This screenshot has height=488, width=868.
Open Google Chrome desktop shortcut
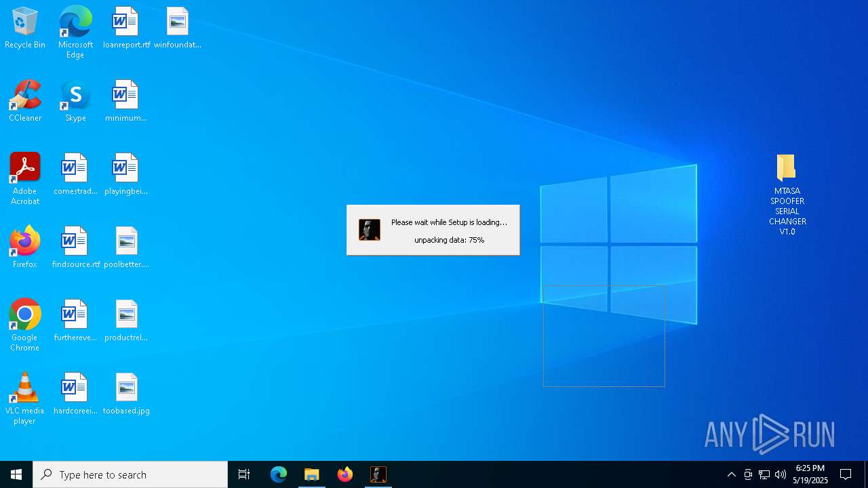click(25, 325)
